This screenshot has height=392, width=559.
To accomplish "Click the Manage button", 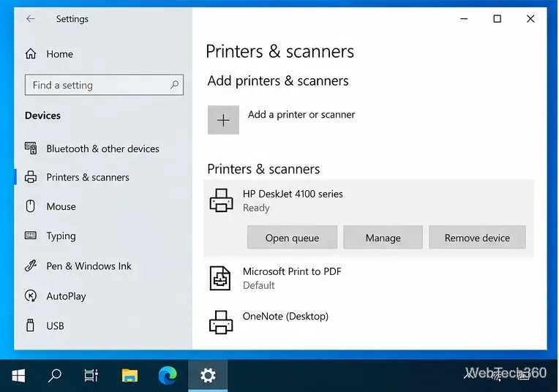I will click(x=383, y=238).
